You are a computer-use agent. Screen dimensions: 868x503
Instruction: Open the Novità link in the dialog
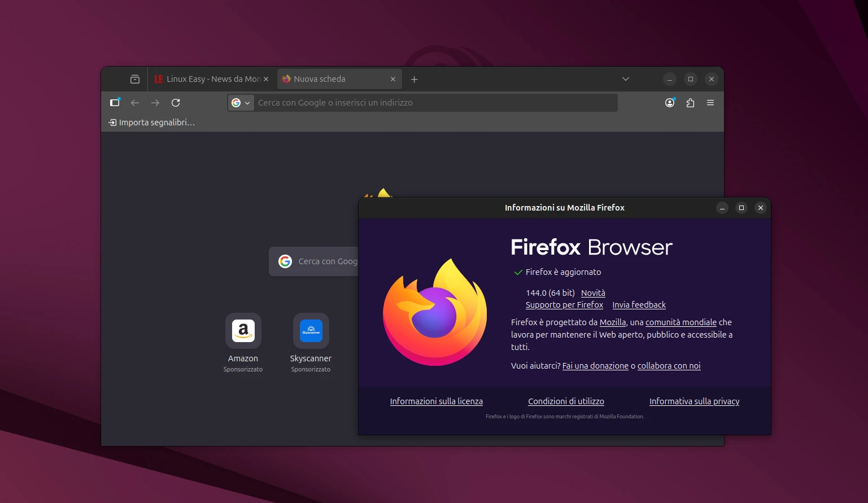[592, 293]
